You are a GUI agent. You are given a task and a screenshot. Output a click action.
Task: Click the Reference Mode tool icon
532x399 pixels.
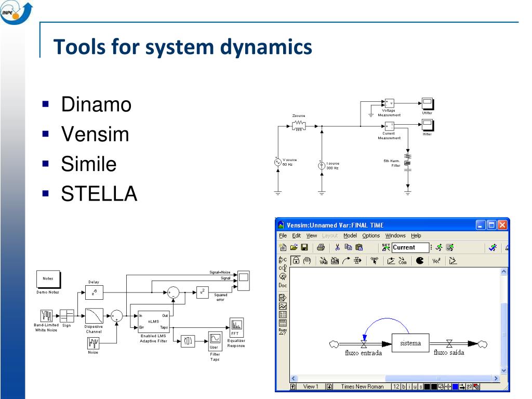[453, 261]
